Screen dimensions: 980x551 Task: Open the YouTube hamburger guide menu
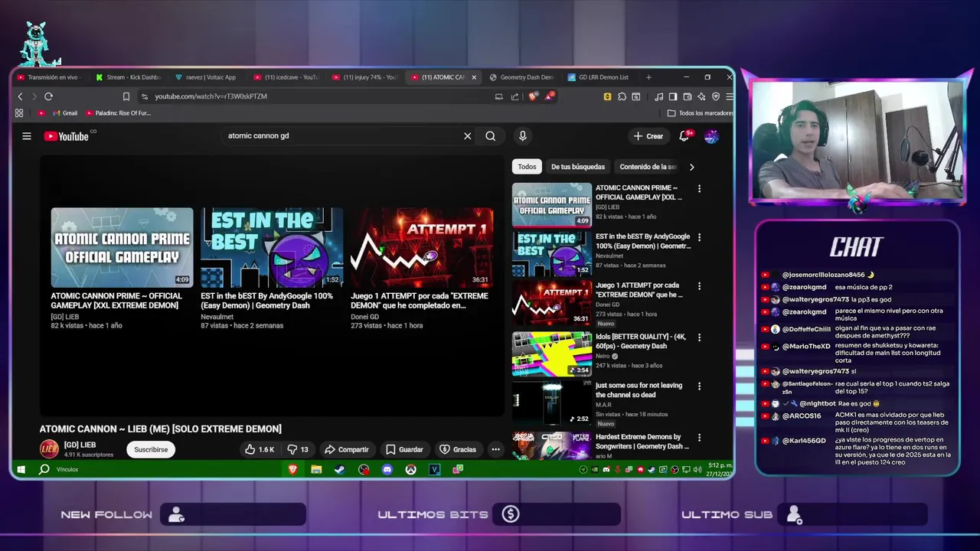click(x=27, y=136)
